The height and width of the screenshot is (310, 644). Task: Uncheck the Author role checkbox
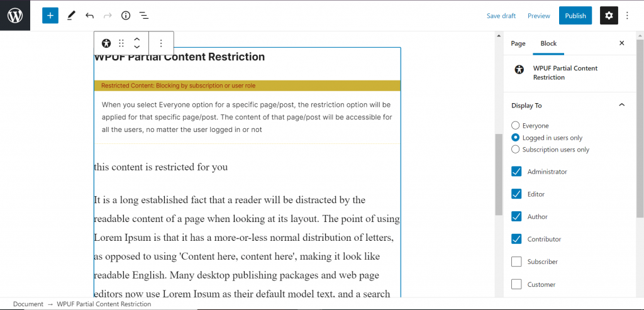coord(516,216)
